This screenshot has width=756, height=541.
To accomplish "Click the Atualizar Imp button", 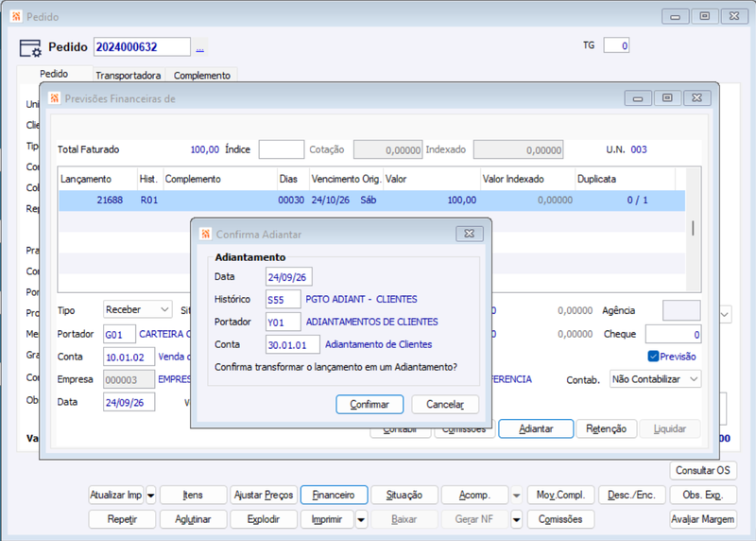I will [x=115, y=496].
